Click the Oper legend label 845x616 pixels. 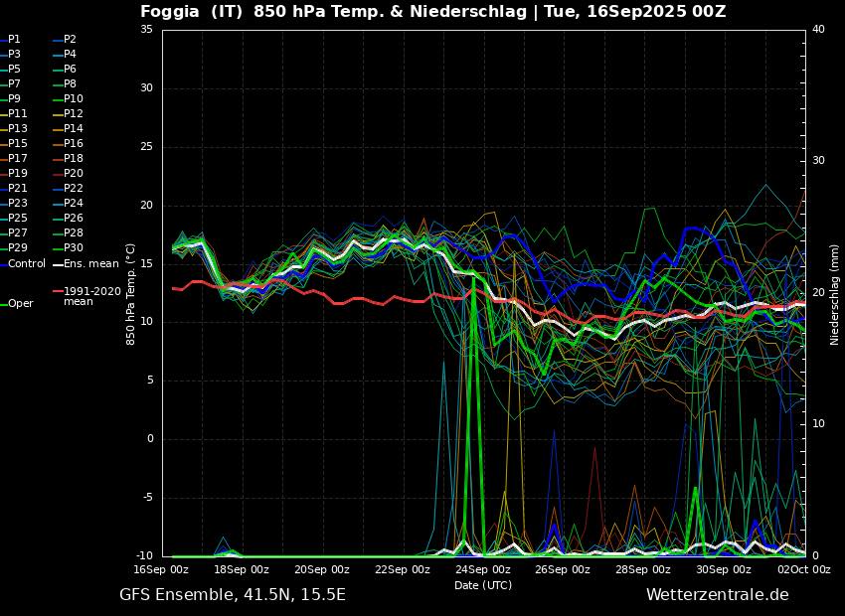(20, 303)
